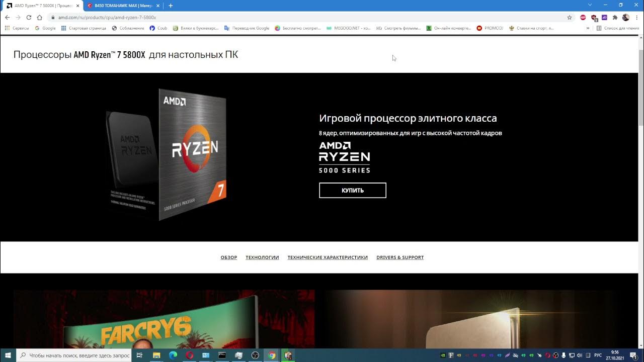This screenshot has width=644, height=362.
Task: Go to the ОБЗОР section link
Action: (x=229, y=257)
